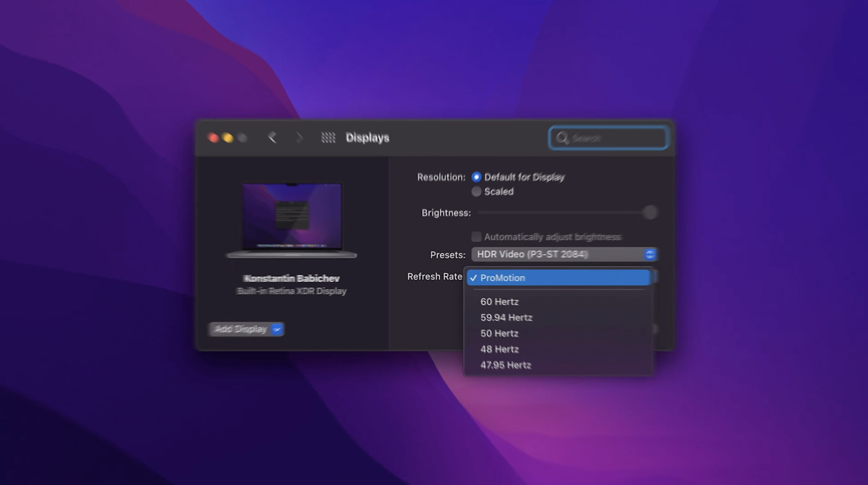Choose 48 Hertz refresh rate
Viewport: 868px width, 485px height.
click(x=499, y=349)
